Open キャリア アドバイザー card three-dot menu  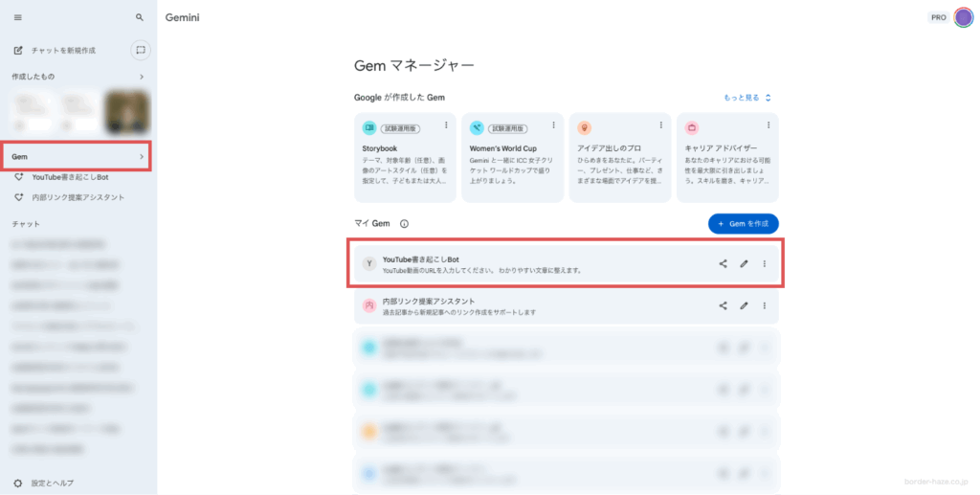(x=768, y=125)
